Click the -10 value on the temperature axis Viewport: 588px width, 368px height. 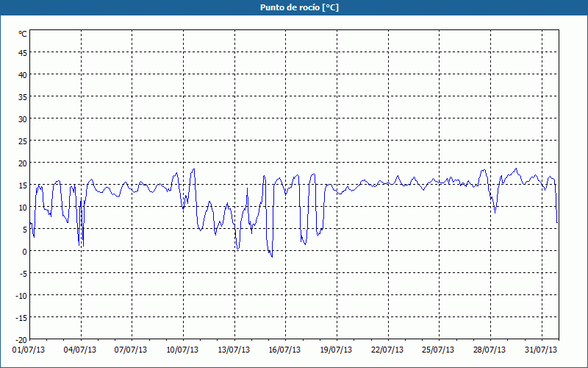[x=21, y=296]
